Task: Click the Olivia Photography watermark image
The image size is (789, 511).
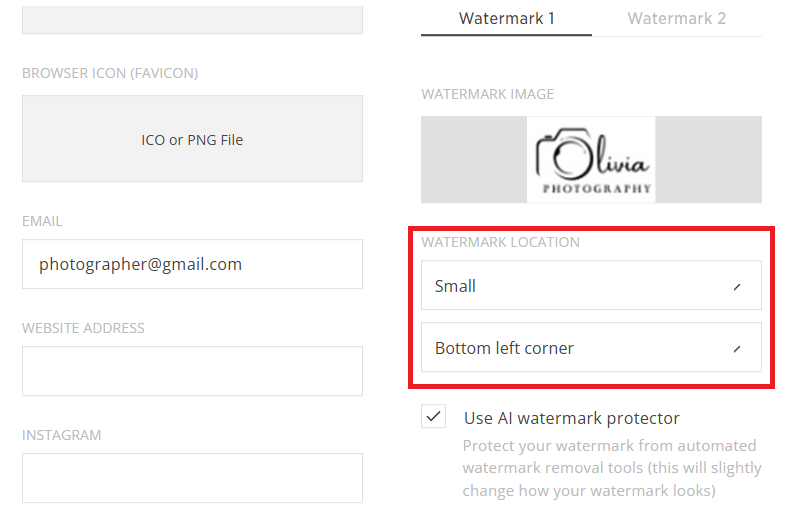Action: pos(591,160)
